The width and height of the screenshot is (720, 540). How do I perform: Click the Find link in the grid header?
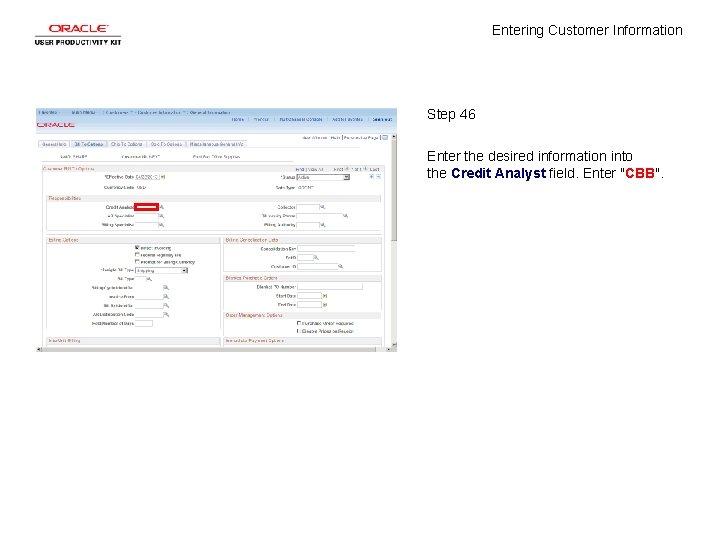(x=300, y=169)
